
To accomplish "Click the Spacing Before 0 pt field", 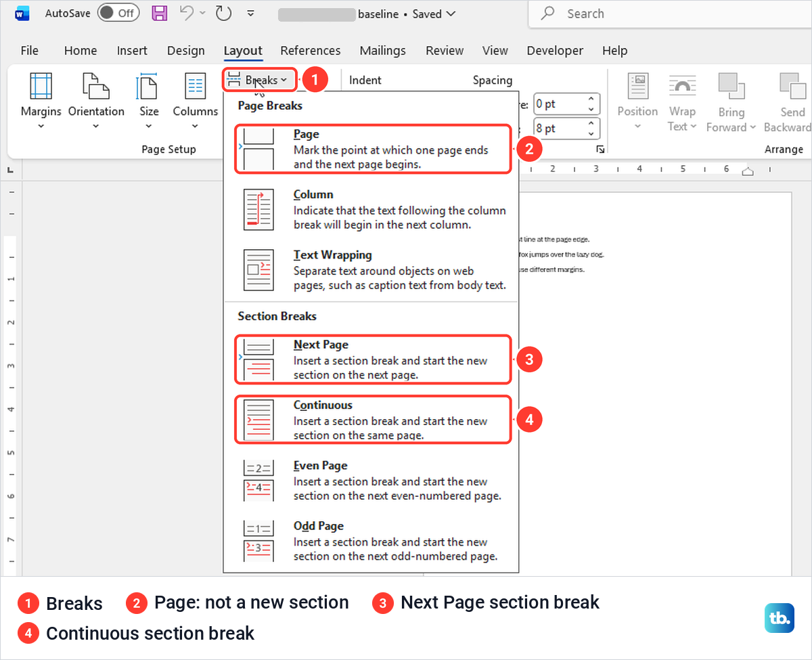I will click(x=558, y=104).
